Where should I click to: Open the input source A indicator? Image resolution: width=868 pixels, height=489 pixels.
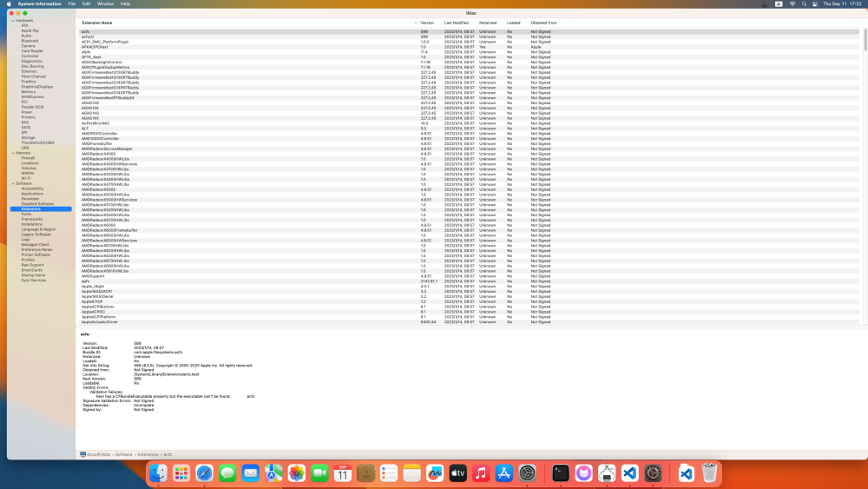(x=779, y=3)
